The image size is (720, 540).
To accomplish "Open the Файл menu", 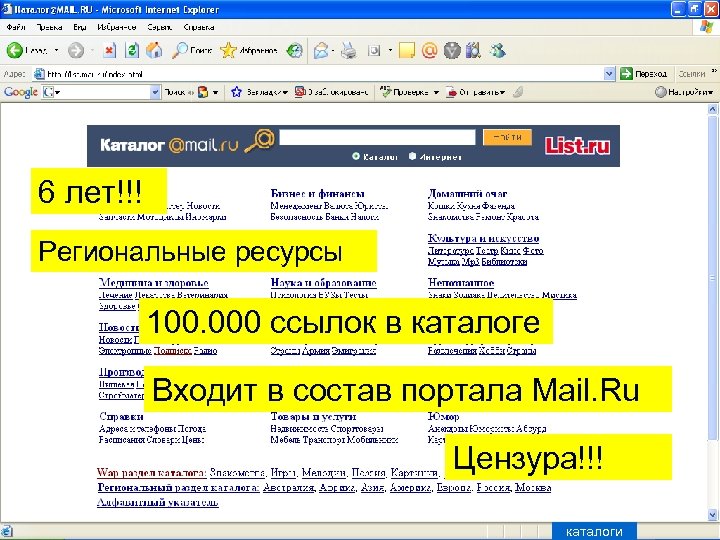I will pyautogui.click(x=16, y=27).
